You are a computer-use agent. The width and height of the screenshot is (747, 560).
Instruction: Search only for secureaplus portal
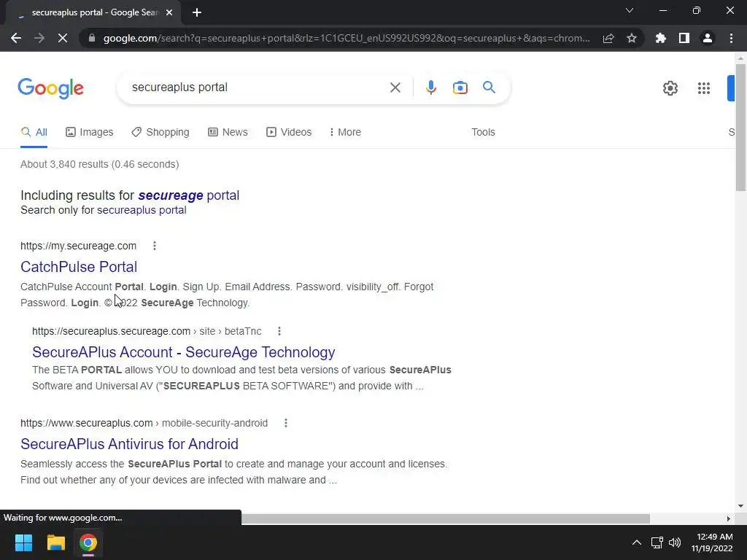pos(142,210)
